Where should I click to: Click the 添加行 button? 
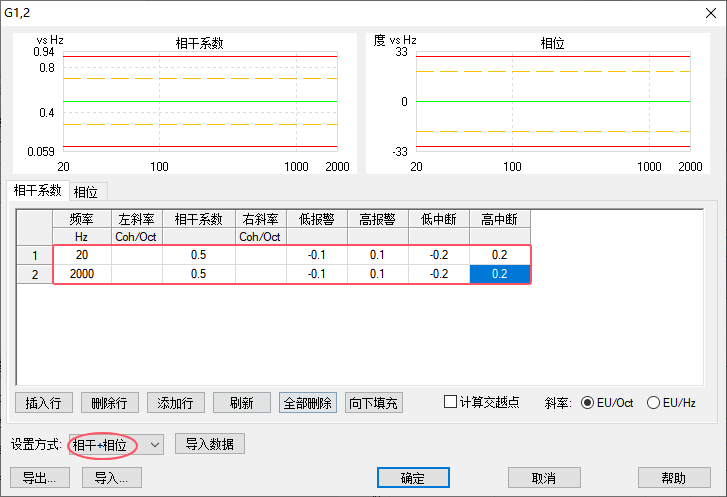click(x=175, y=403)
